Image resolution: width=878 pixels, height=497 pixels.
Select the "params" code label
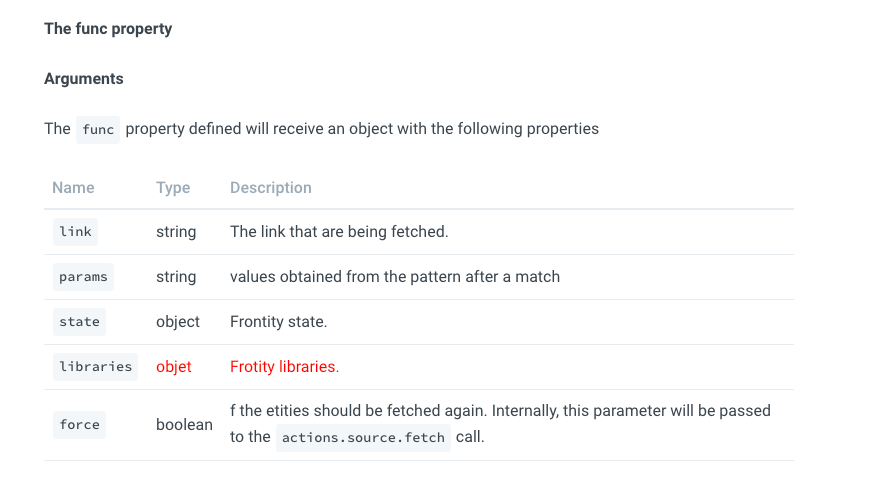(x=83, y=277)
